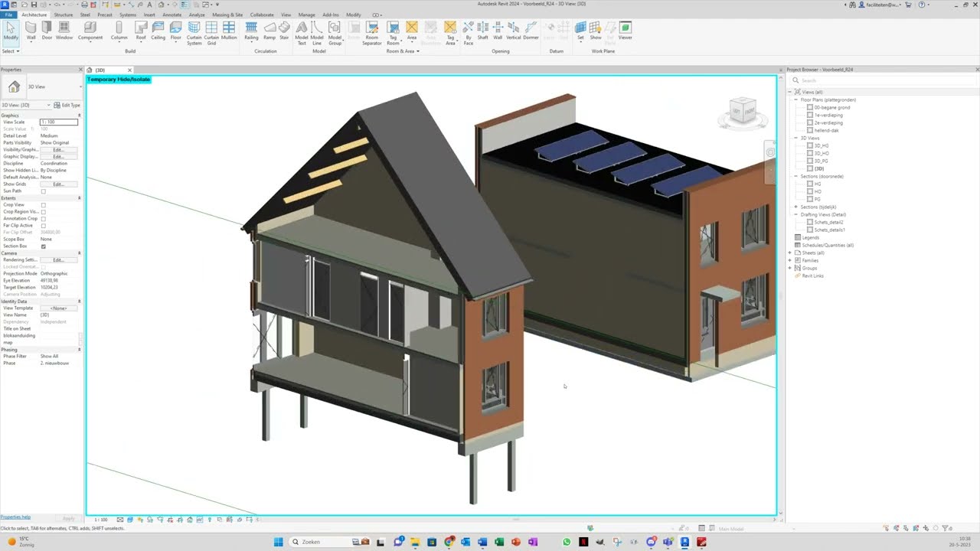
Task: Select the Window tool
Action: pos(64,31)
